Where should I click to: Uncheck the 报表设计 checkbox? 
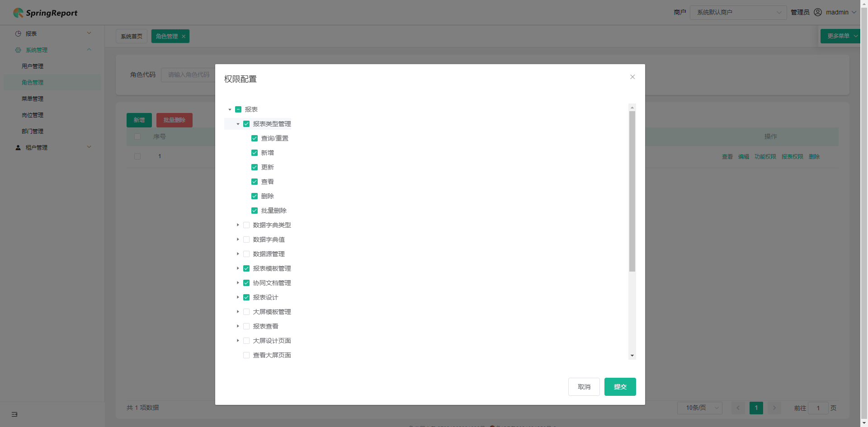[246, 297]
